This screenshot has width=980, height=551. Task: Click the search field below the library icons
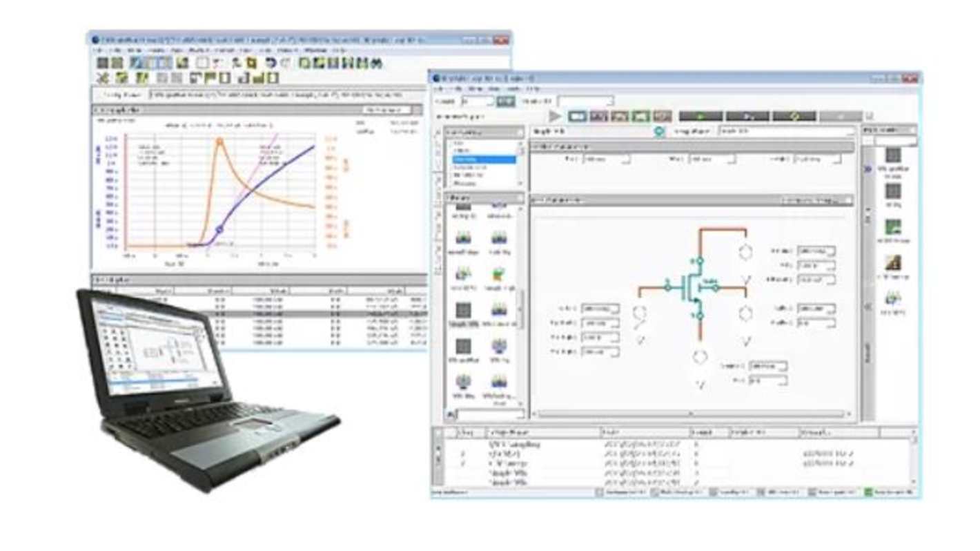pyautogui.click(x=491, y=414)
